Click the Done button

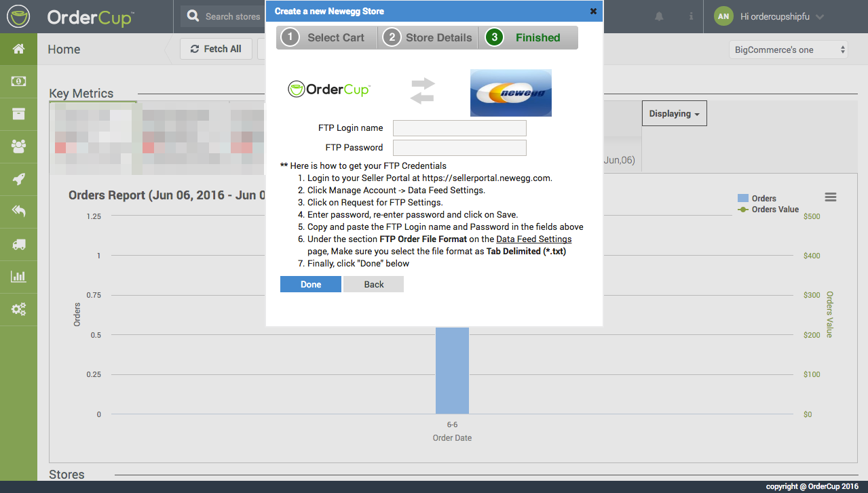coord(311,284)
